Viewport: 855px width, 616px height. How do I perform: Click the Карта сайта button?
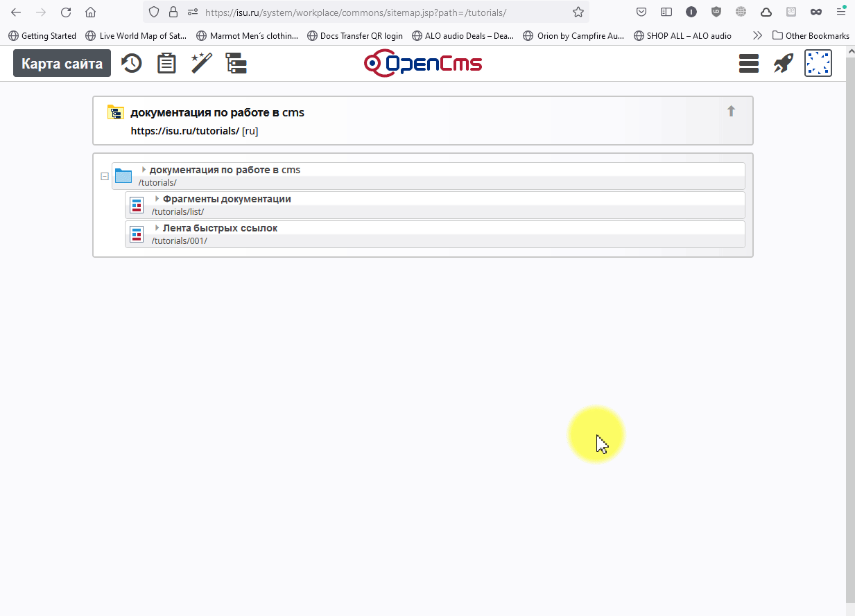click(62, 64)
